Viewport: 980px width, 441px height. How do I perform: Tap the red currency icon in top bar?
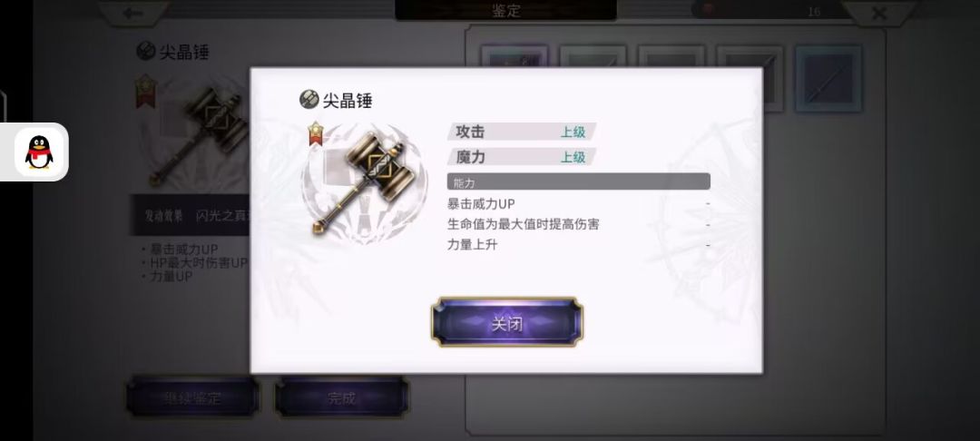708,9
